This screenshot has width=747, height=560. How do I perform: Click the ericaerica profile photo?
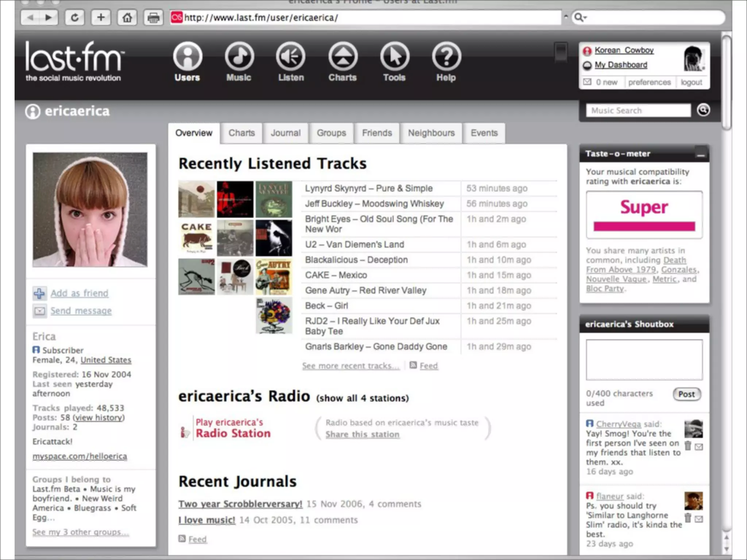(90, 210)
